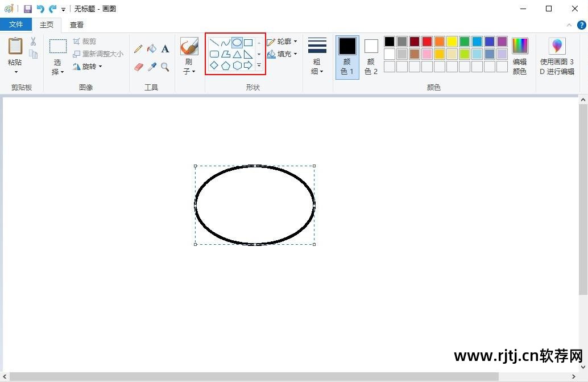This screenshot has height=382, width=588.
Task: Select the Color picker eyedropper tool
Action: coord(152,67)
